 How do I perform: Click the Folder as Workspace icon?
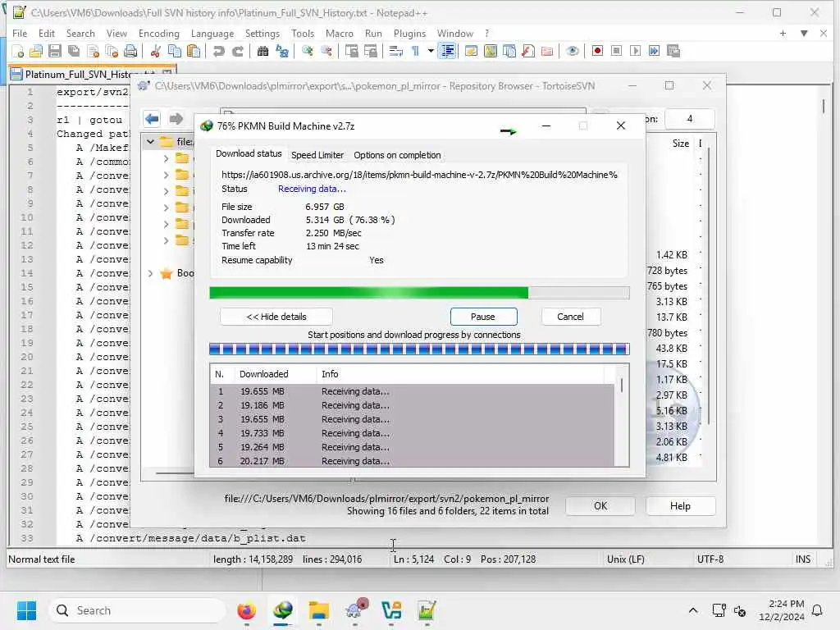coord(547,52)
